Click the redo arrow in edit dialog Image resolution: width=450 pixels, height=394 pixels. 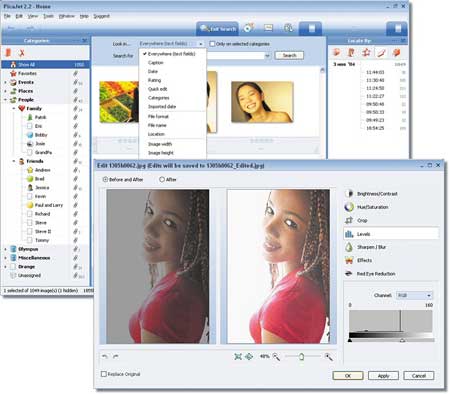[116, 357]
